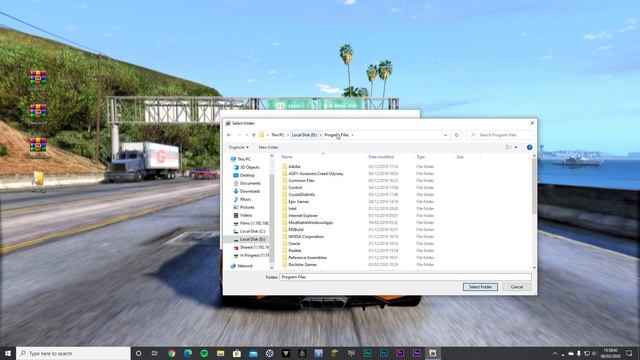Screen dimensions: 640x360
Task: Launch Google Chrome from the taskbar
Action: (x=171, y=353)
